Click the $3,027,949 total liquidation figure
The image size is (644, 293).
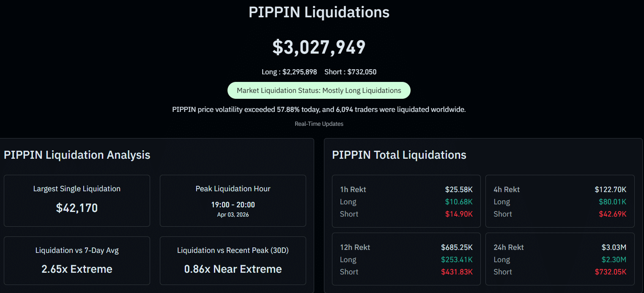click(x=319, y=47)
